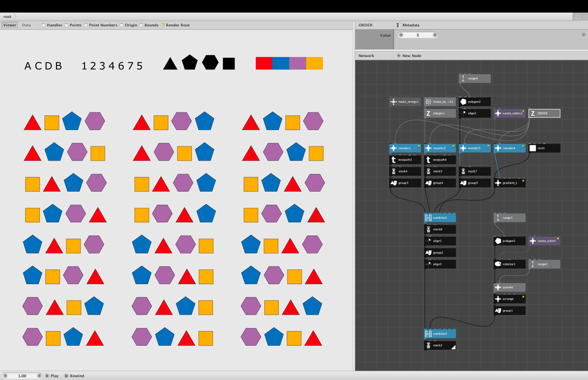
Task: Toggle the Points checkbox
Action: pyautogui.click(x=66, y=25)
